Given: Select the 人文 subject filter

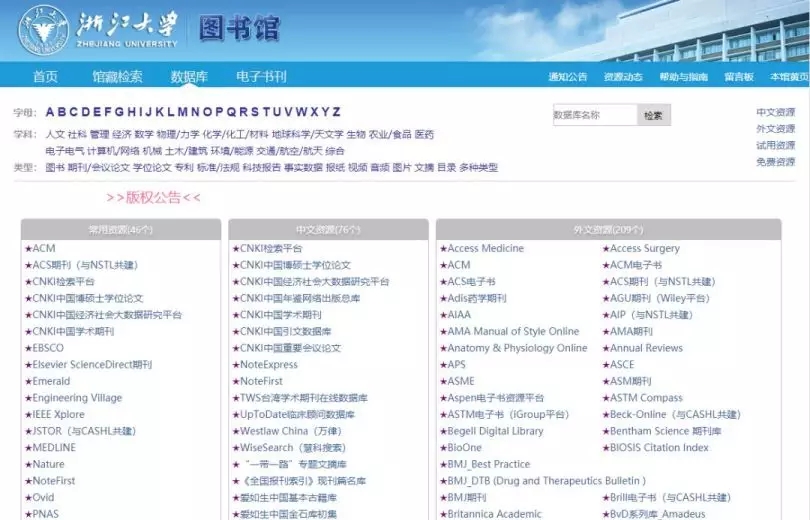Looking at the screenshot, I should click(x=54, y=134).
